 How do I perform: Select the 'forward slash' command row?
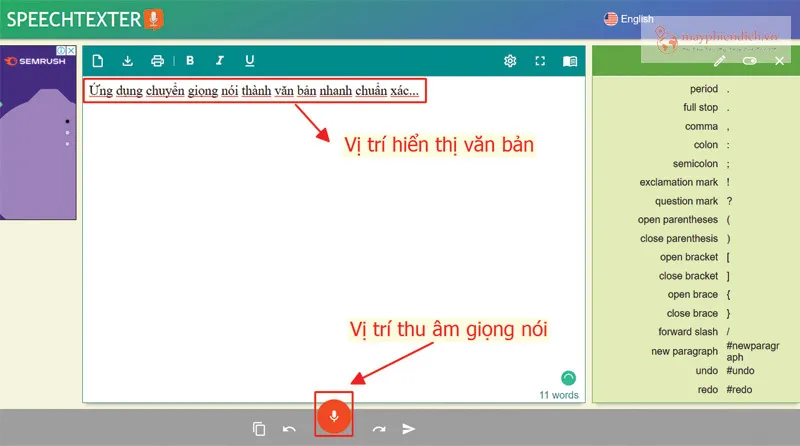click(696, 332)
